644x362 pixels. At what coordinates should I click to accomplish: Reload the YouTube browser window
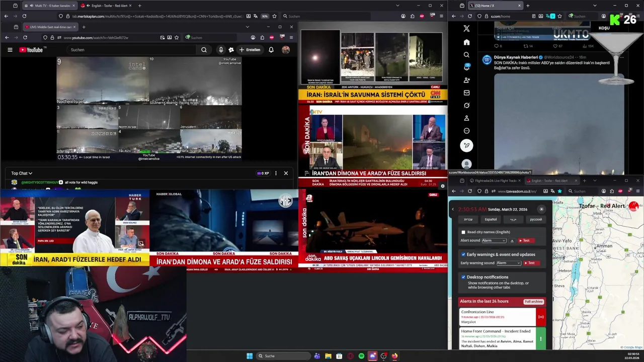(25, 38)
